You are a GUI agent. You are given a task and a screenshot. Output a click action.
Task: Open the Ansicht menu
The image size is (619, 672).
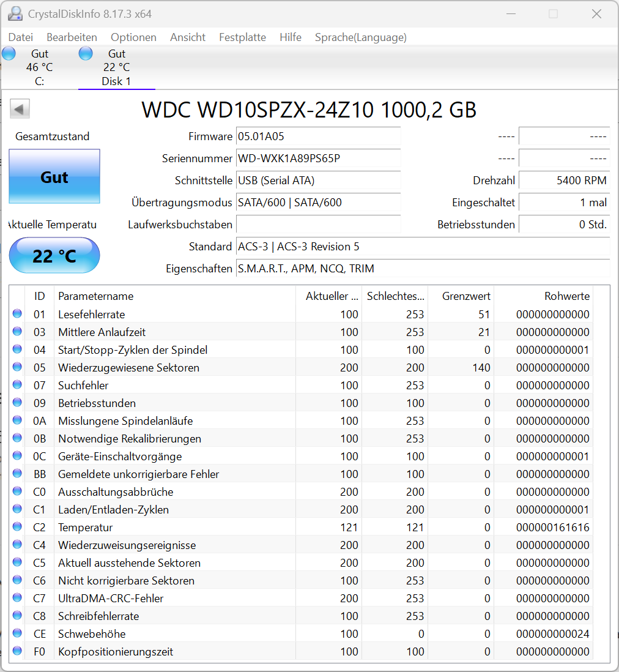188,37
